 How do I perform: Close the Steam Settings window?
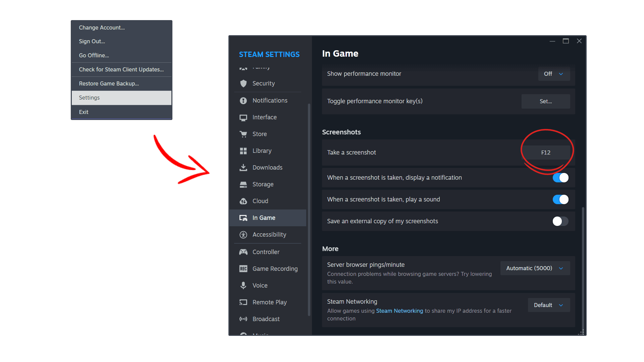(579, 41)
